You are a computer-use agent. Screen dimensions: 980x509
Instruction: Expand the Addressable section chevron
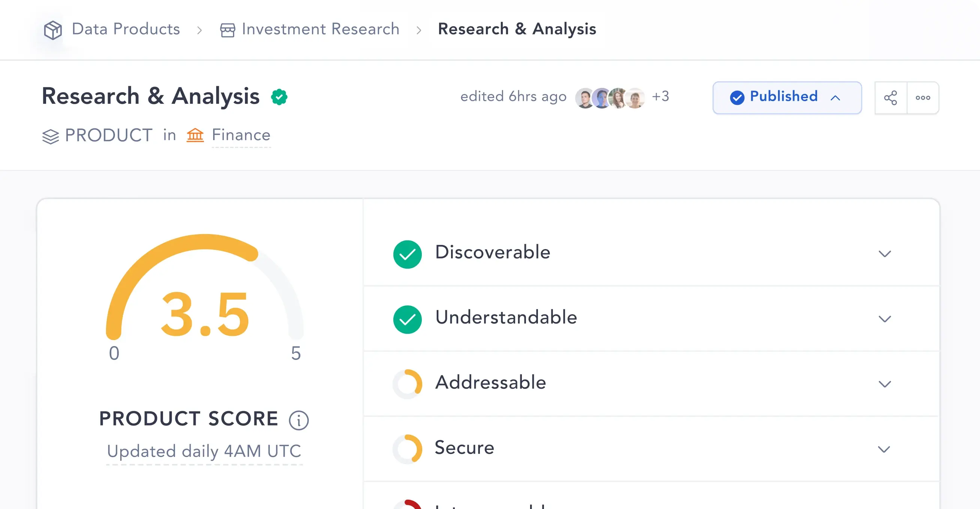pyautogui.click(x=884, y=384)
